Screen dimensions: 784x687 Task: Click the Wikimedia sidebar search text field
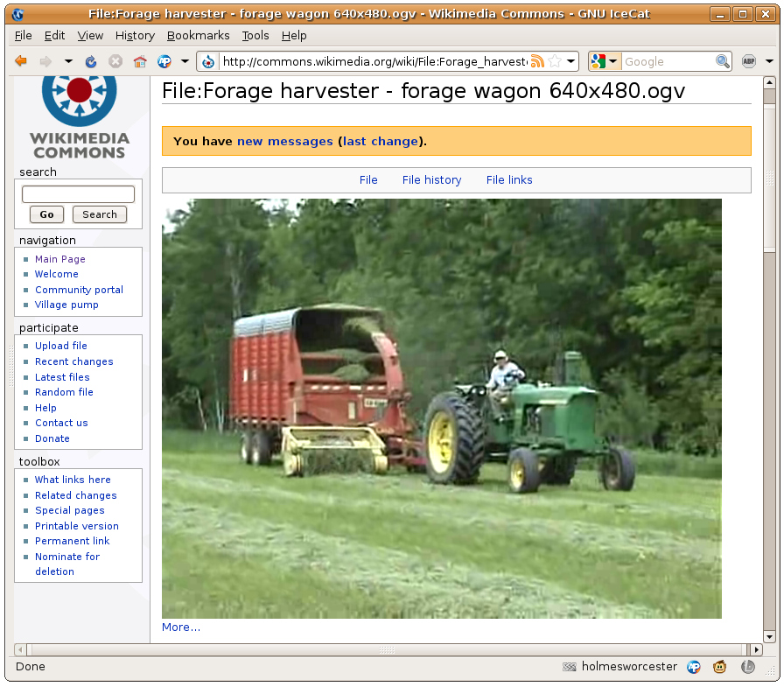(x=78, y=194)
